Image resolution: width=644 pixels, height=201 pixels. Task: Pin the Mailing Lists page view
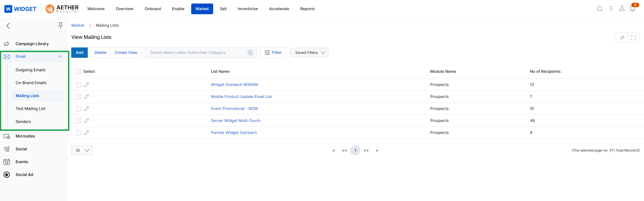(x=622, y=38)
